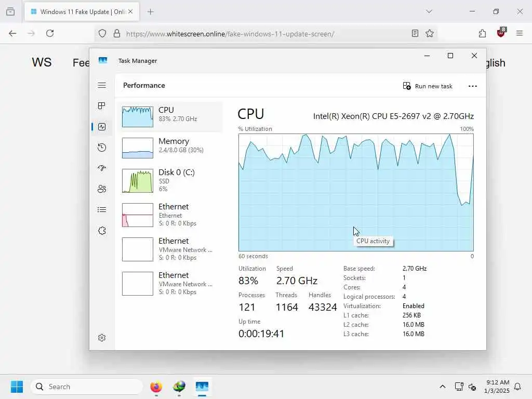The width and height of the screenshot is (532, 399).
Task: Select first Ethernet entry labeled Ethernet
Action: pyautogui.click(x=170, y=215)
